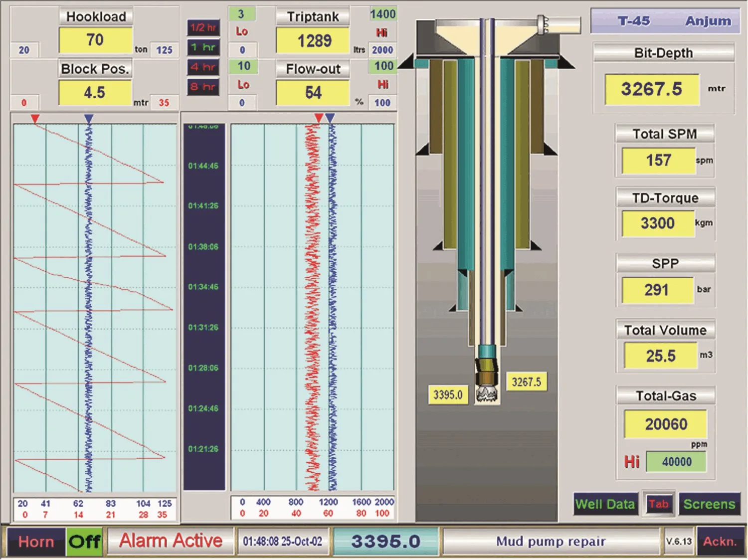The height and width of the screenshot is (560, 748).
Task: Toggle the Horn Off switch
Action: [x=85, y=541]
